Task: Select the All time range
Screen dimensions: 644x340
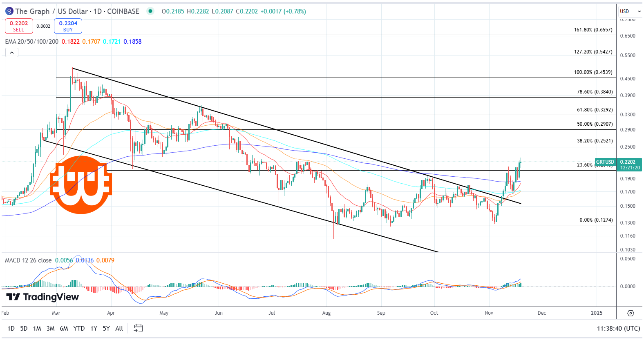Action: pyautogui.click(x=119, y=328)
